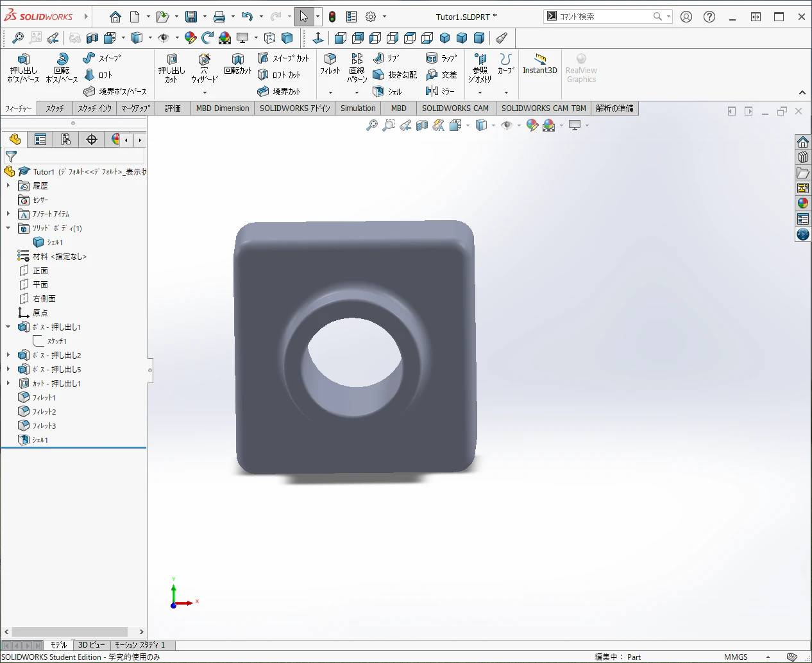Switch to the スケッチ (Sketch) tab
The height and width of the screenshot is (663, 812).
pos(55,108)
